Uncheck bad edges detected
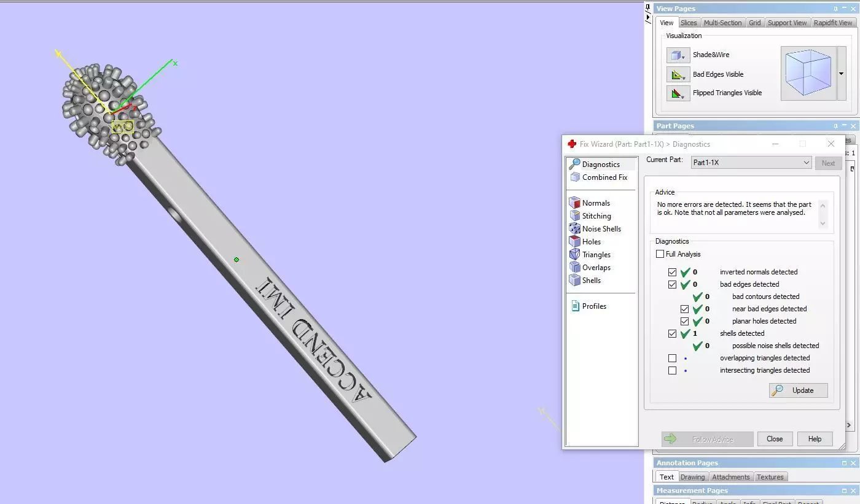The image size is (860, 504). [x=672, y=284]
